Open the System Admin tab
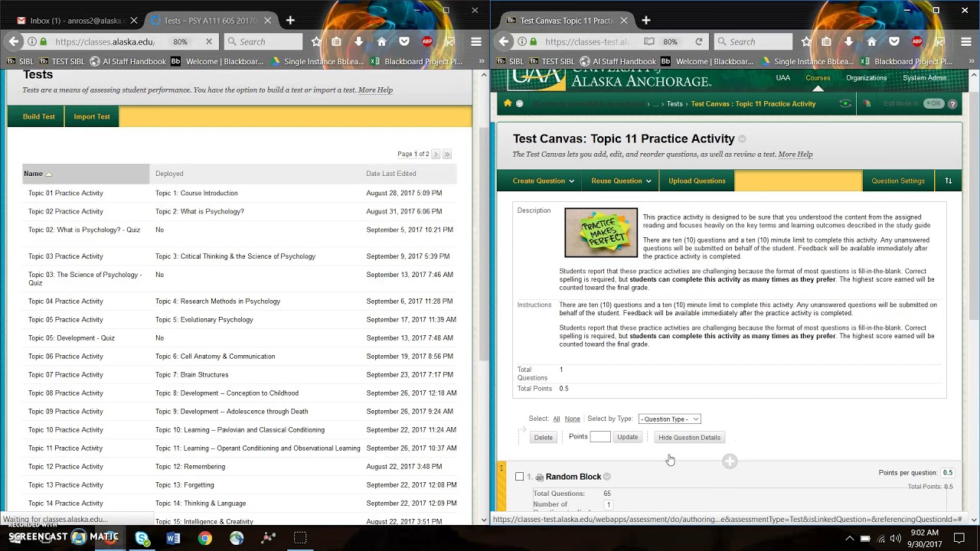Screen dimensions: 980x551 (x=924, y=77)
